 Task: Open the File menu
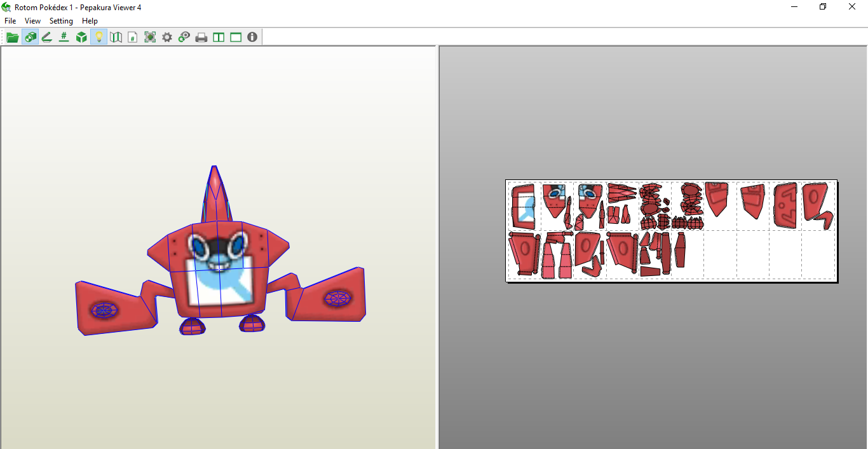pos(10,20)
